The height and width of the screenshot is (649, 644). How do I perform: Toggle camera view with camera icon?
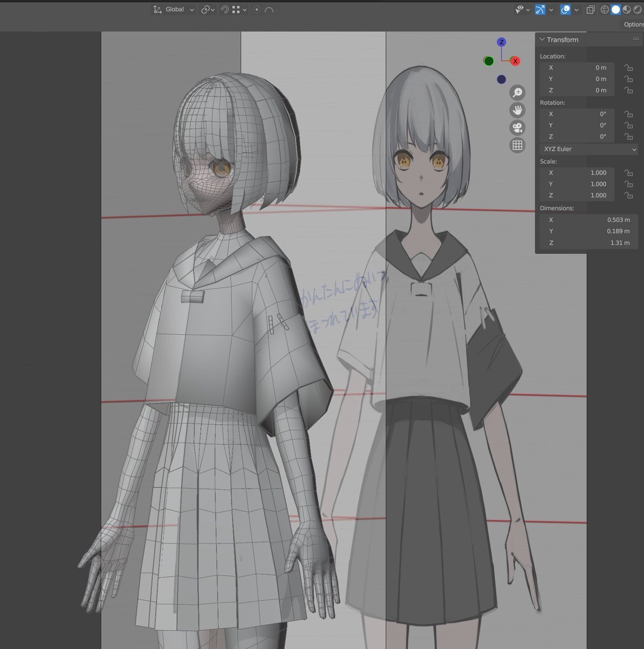(517, 128)
